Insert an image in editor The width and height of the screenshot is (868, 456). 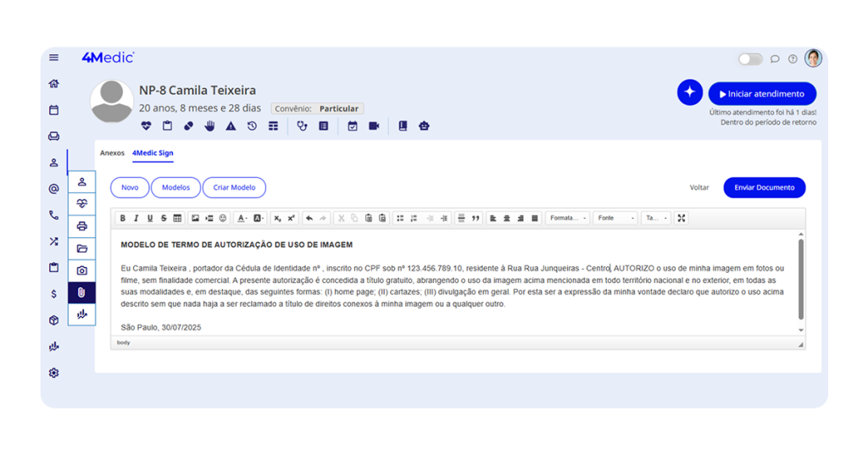pos(196,218)
